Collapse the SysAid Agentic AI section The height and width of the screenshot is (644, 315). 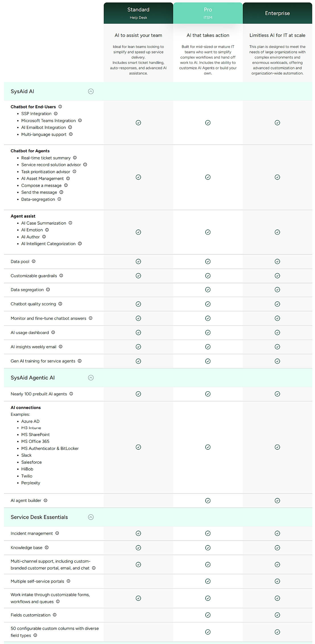coord(91,378)
